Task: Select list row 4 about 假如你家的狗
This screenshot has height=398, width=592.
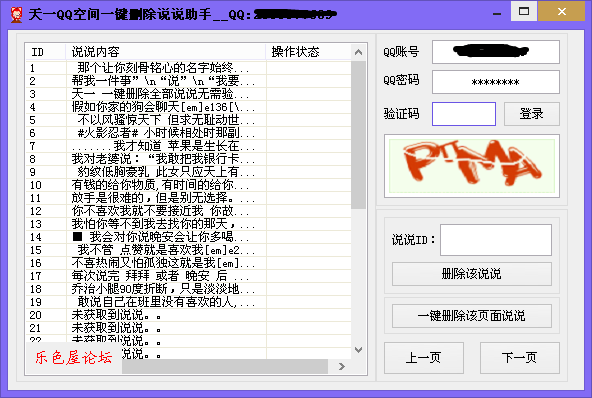Action: click(189, 107)
